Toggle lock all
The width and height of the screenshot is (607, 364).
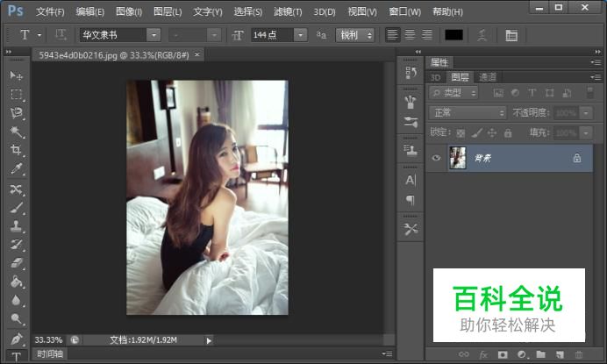[508, 133]
